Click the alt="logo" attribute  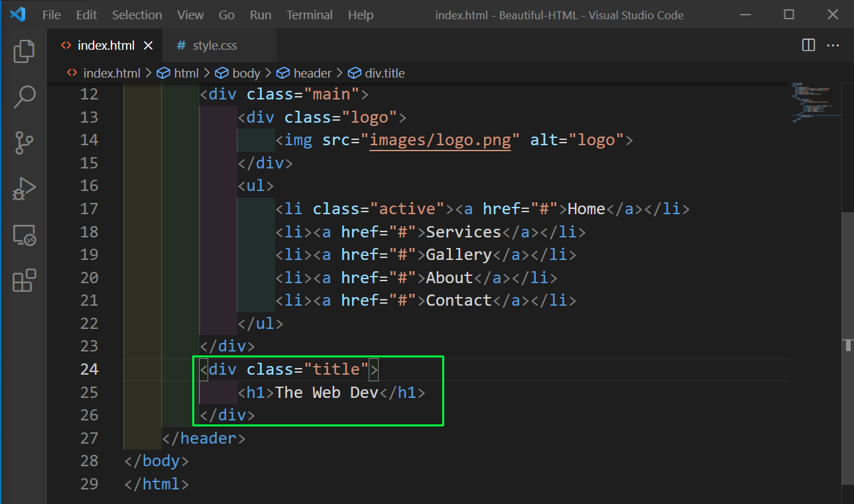[578, 140]
